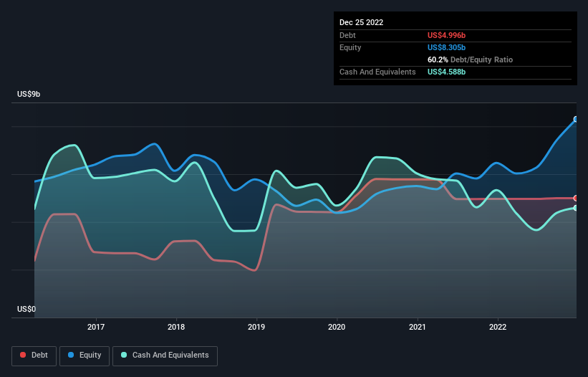Click the US$9b y-axis label
Screen dimensions: 588x377
pyautogui.click(x=29, y=94)
